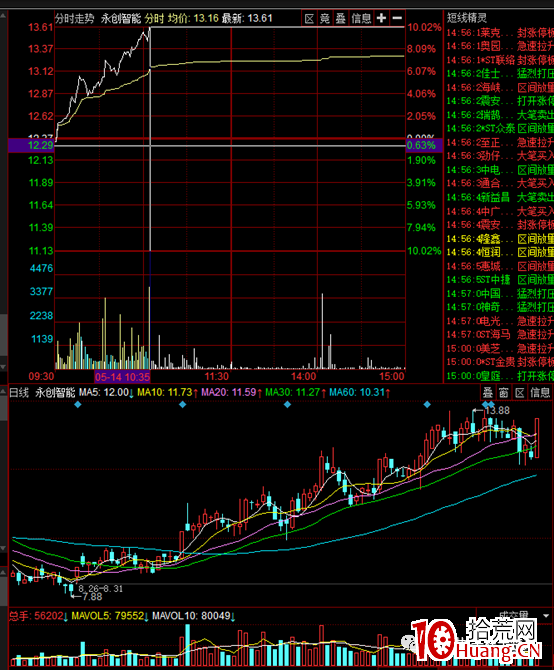Screen dimensions: 554x670
Task: Select the *ST众泰 区间放量 alert row
Action: pos(500,129)
